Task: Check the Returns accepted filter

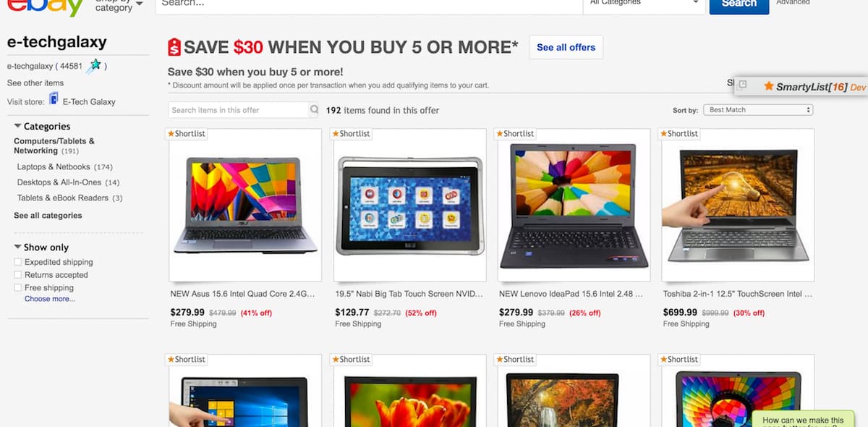Action: (18, 275)
